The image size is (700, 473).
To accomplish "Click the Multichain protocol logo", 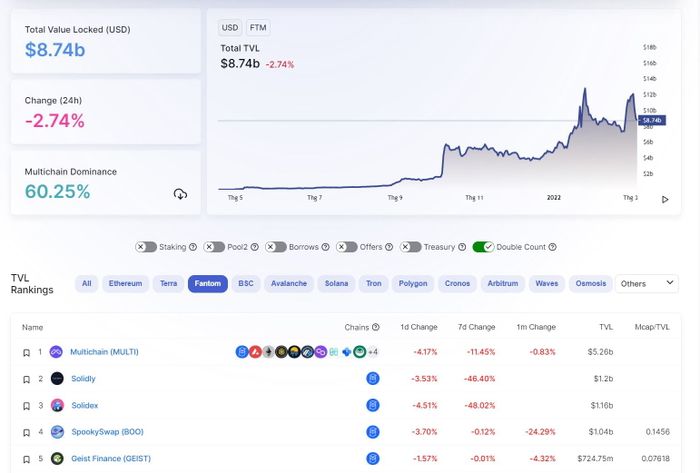I will (x=56, y=352).
